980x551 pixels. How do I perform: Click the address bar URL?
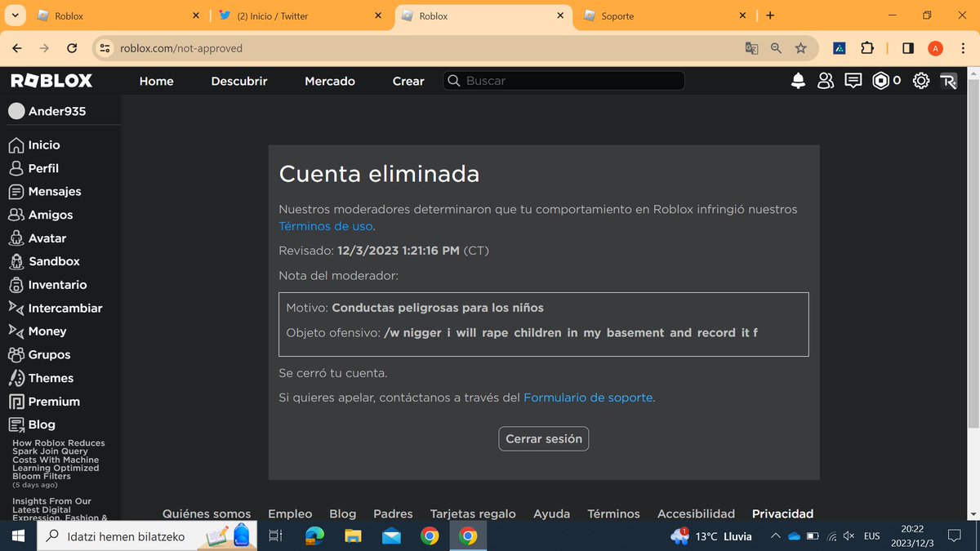point(181,48)
